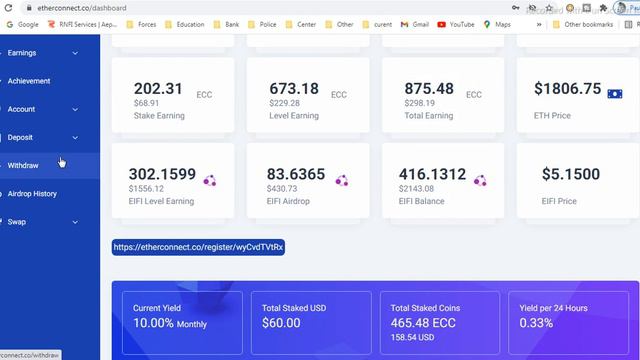Click the etherconnect.co/register referral link
This screenshot has width=640, height=360.
pos(198,247)
